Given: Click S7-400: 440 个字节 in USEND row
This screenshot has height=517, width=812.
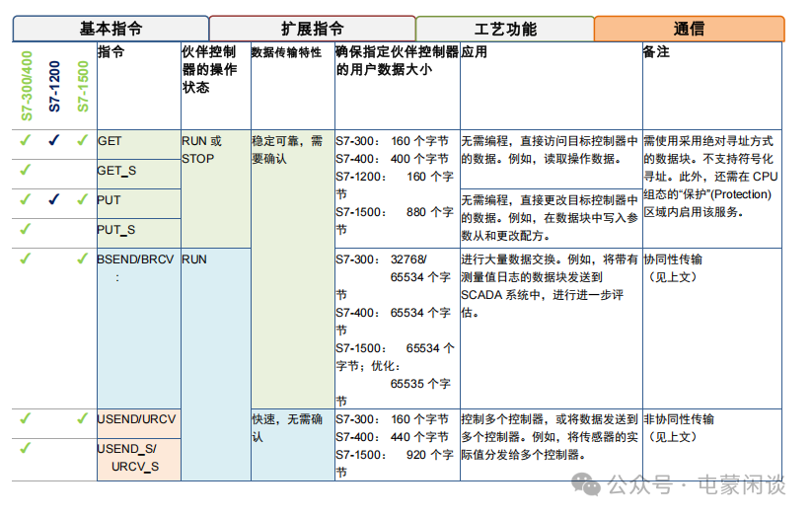Looking at the screenshot, I should [392, 437].
